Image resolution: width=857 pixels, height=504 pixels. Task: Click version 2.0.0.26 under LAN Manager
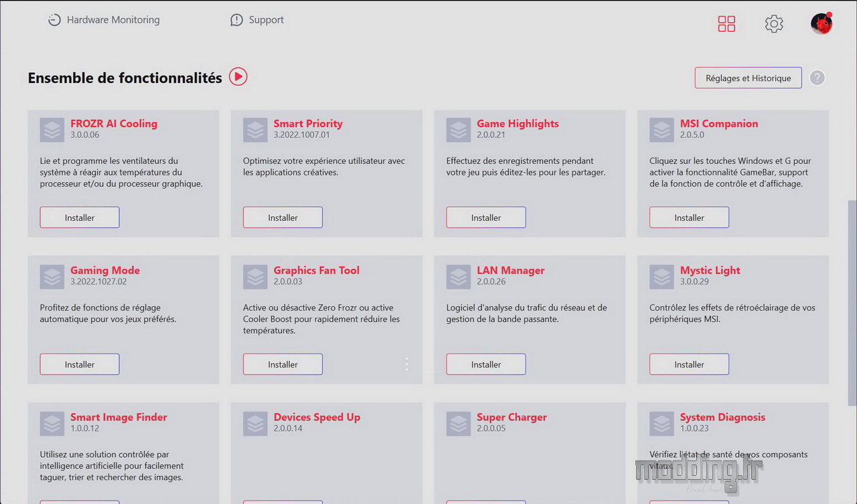(x=491, y=282)
